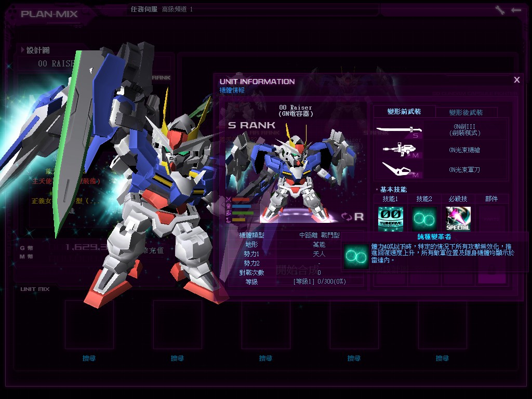Click the 中距離 戰鬥型 unit type value
Image resolution: width=532 pixels, height=399 pixels.
coord(320,235)
